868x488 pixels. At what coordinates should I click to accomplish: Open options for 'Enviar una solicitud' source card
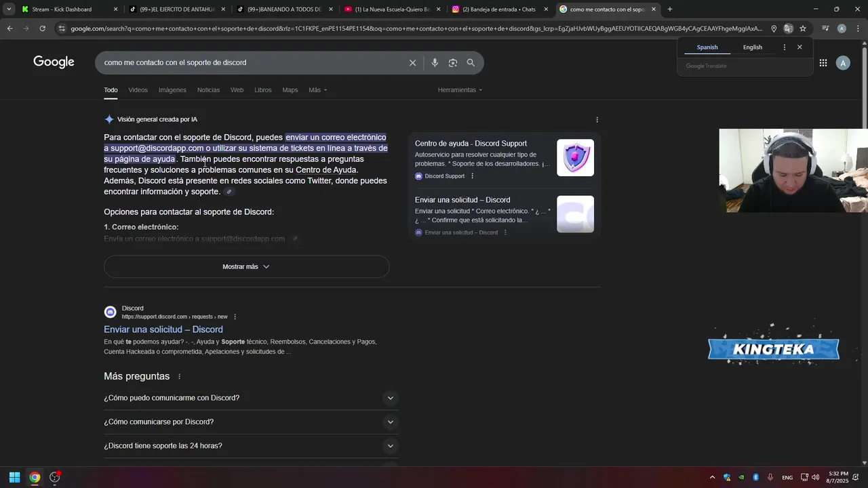505,232
